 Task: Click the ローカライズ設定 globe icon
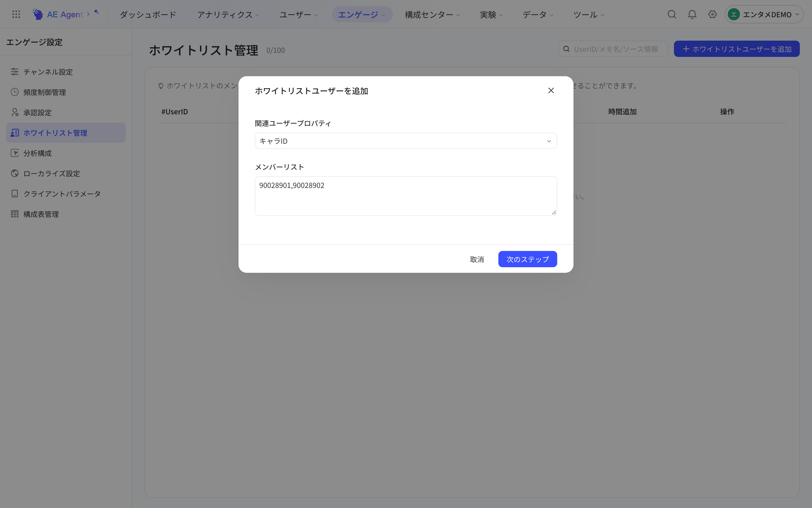tap(14, 173)
